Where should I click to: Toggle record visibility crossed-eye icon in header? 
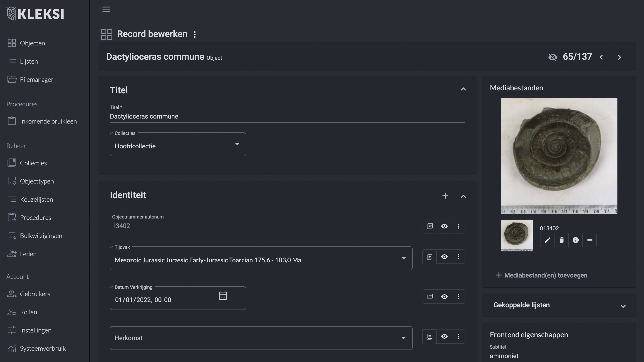(552, 57)
